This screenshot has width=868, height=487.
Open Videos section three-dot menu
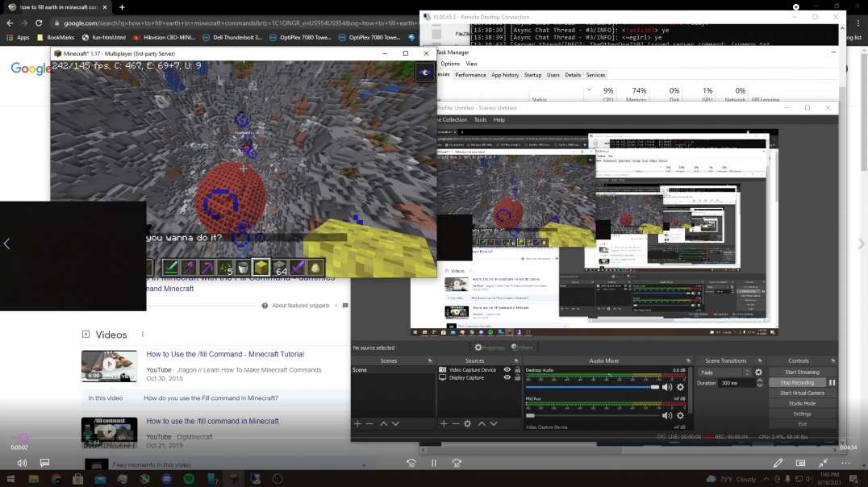(143, 335)
